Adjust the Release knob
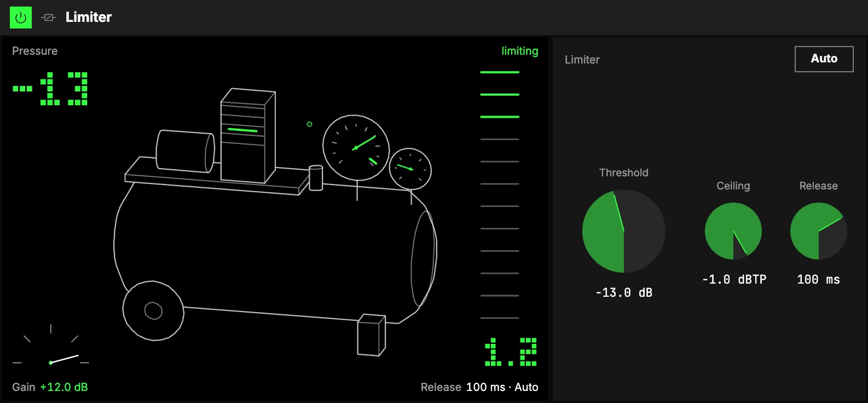Image resolution: width=868 pixels, height=403 pixels. pos(819,231)
